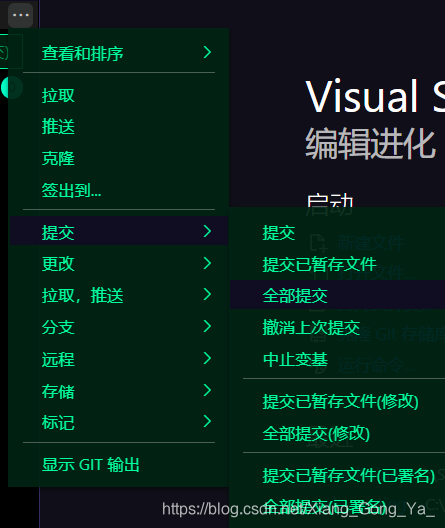Expand the 拉取，推送 chevron arrow
Viewport: 445px width, 528px height.
point(207,294)
